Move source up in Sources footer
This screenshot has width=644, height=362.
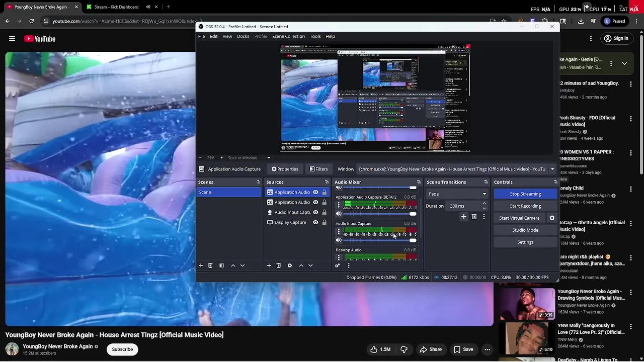[301, 265]
